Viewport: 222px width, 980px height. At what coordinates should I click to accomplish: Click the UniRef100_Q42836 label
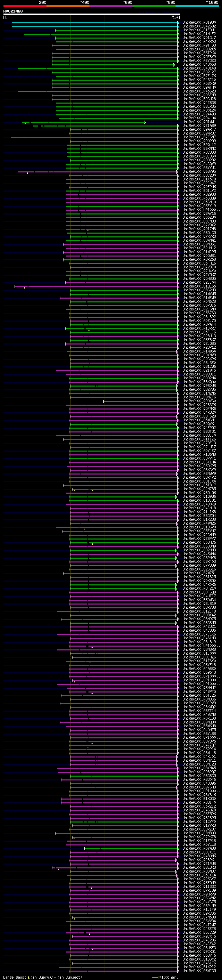click(199, 103)
